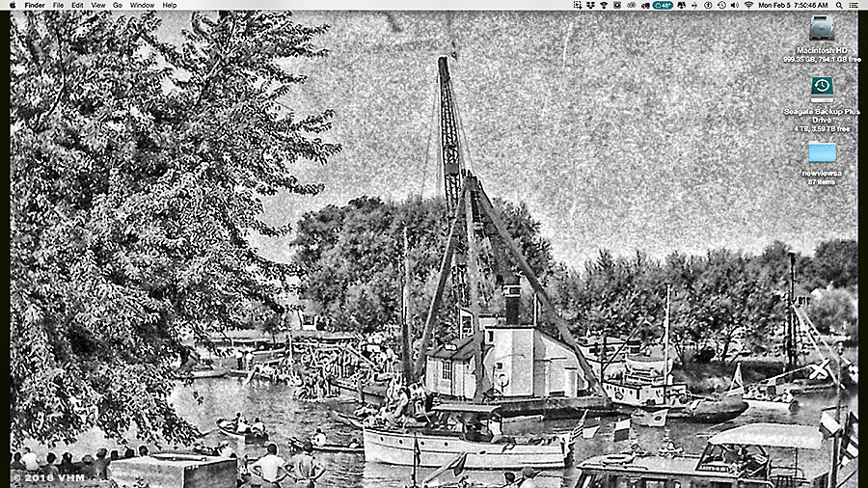Open the Dropbox menu bar icon
The image size is (868, 488).
(590, 5)
